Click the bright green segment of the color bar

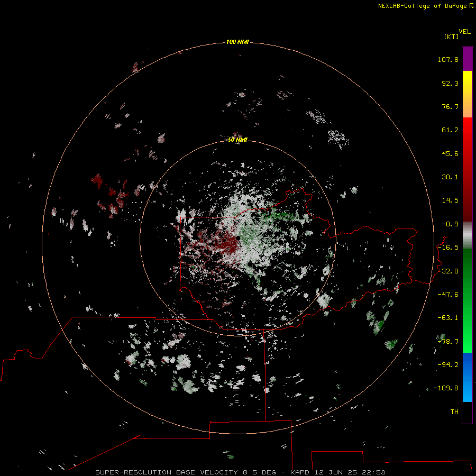(467, 300)
